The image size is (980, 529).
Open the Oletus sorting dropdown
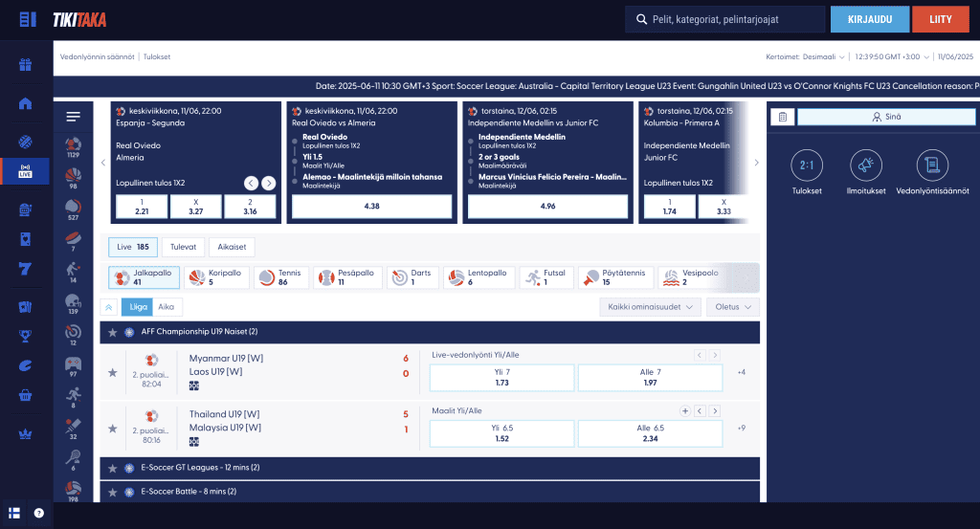click(x=732, y=307)
